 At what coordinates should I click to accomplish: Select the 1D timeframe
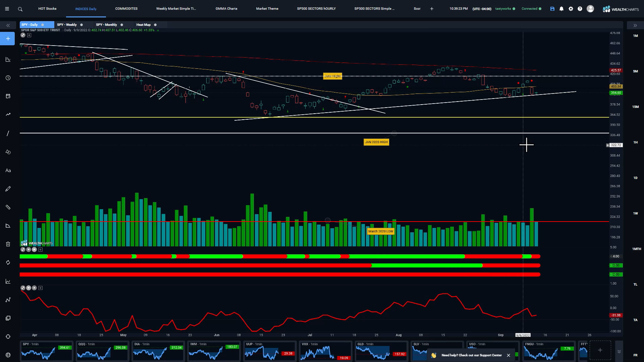coord(635,178)
